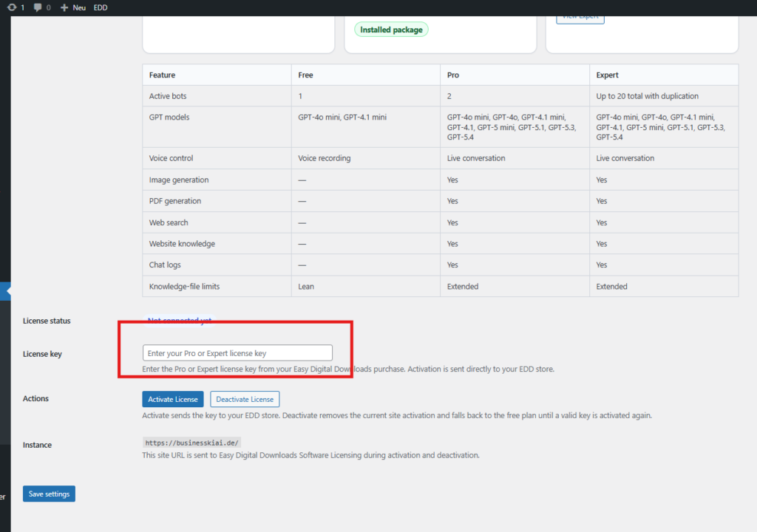Screen dimensions: 757x532
Task: Click the plus icon next to Neu
Action: 64,7
